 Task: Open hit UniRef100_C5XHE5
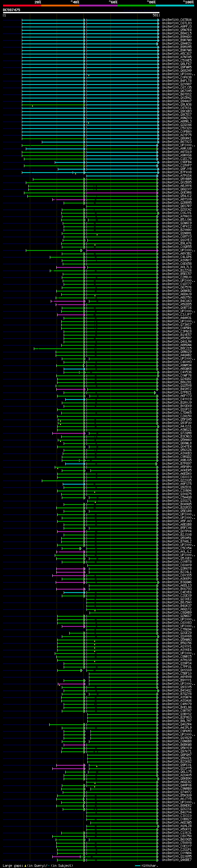point(176,61)
